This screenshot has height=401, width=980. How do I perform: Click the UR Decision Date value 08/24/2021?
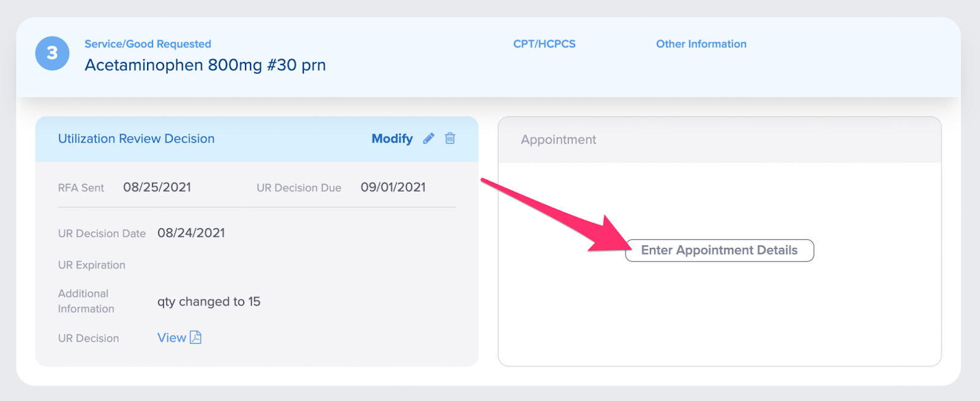pyautogui.click(x=191, y=233)
